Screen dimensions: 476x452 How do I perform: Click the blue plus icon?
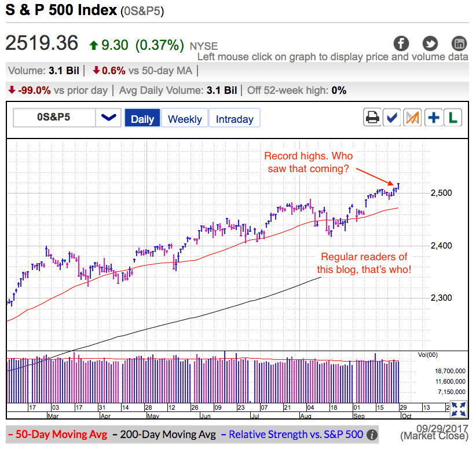[x=433, y=117]
